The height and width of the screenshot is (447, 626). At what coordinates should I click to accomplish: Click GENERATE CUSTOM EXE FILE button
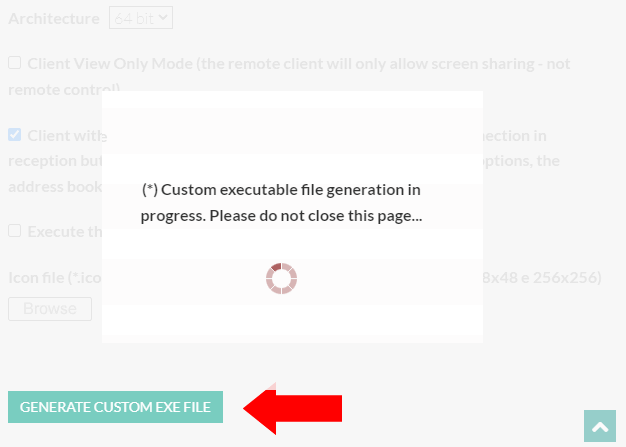tap(115, 407)
